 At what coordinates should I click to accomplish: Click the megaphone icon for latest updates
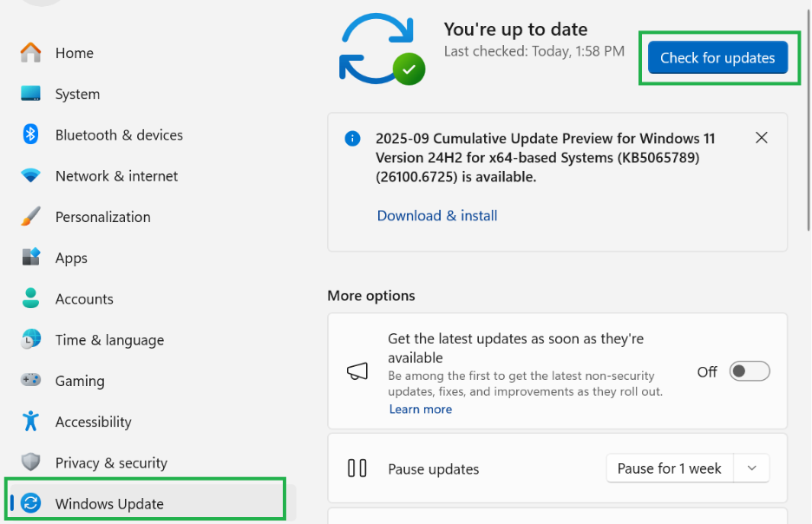point(357,371)
